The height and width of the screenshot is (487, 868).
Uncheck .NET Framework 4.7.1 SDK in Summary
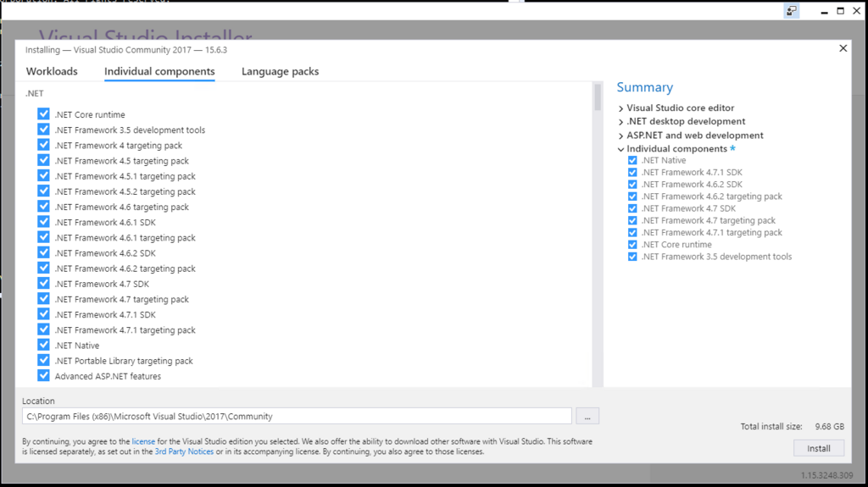pos(632,173)
